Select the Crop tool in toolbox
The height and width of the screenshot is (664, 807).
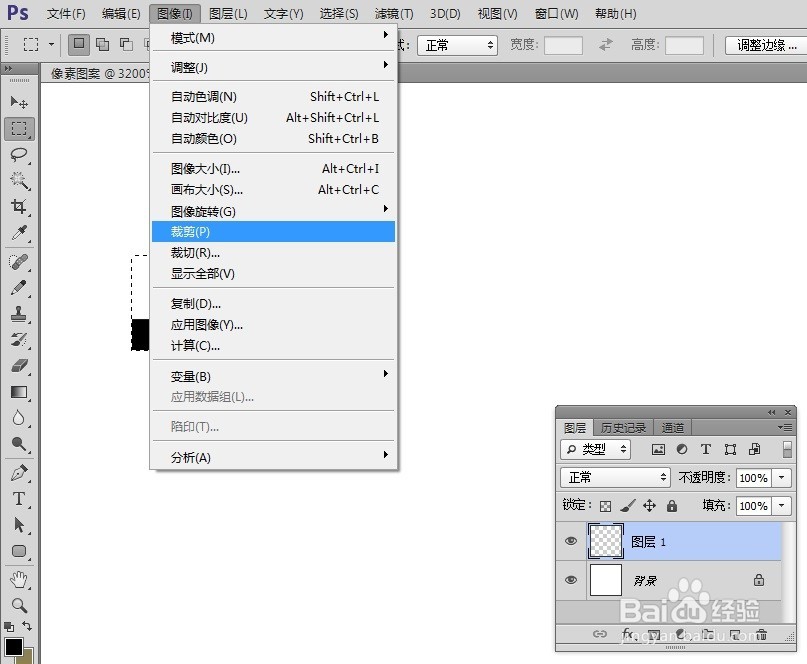(19, 207)
